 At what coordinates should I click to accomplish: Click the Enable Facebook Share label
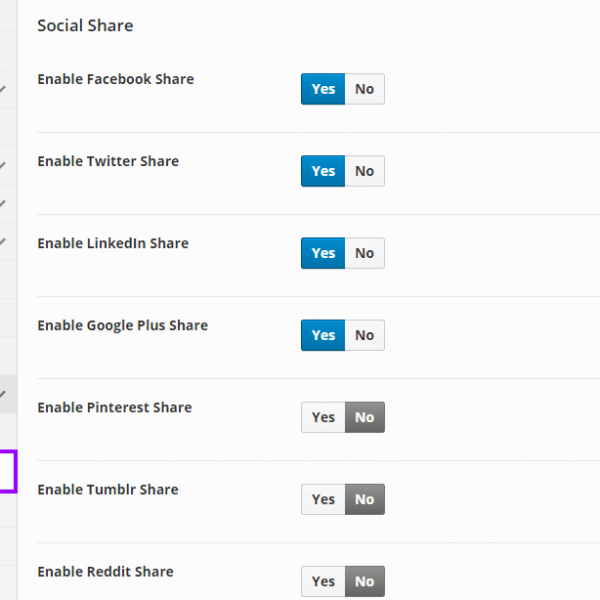pyautogui.click(x=115, y=79)
